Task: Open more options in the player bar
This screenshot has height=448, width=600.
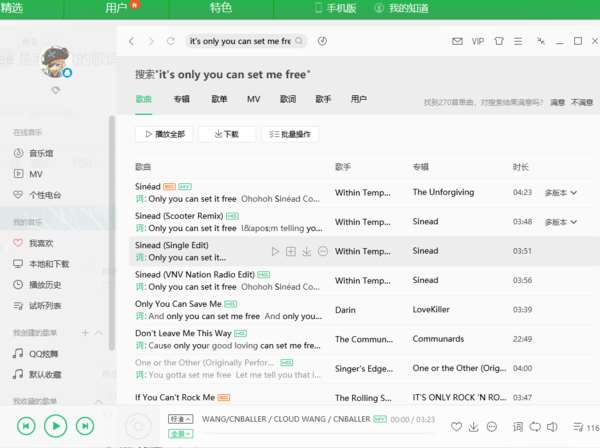Action: click(492, 427)
